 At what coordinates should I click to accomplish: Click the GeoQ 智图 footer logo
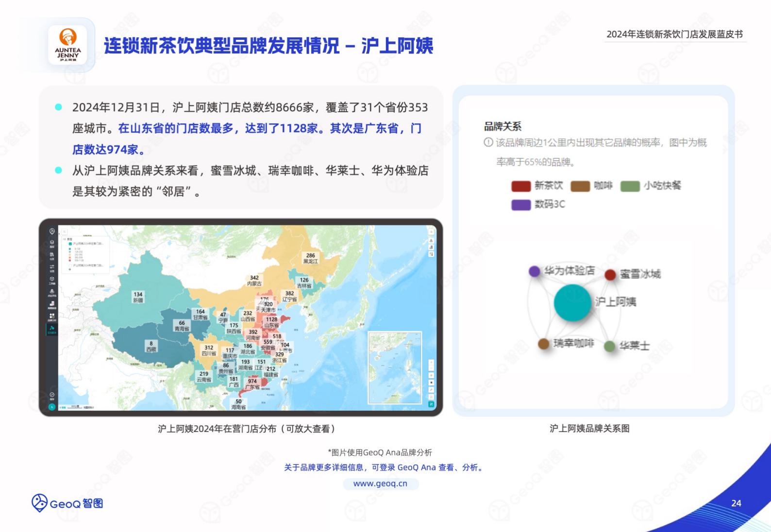coord(67,503)
